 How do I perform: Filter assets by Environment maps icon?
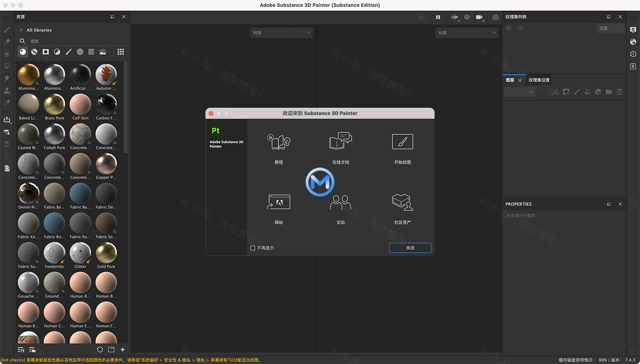(x=103, y=52)
